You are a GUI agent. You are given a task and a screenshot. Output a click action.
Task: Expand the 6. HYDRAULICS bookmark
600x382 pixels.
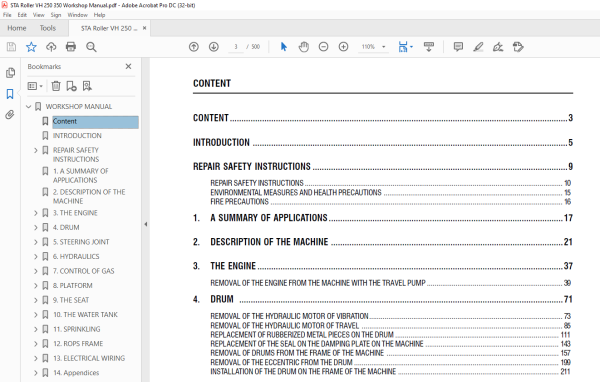tap(36, 256)
